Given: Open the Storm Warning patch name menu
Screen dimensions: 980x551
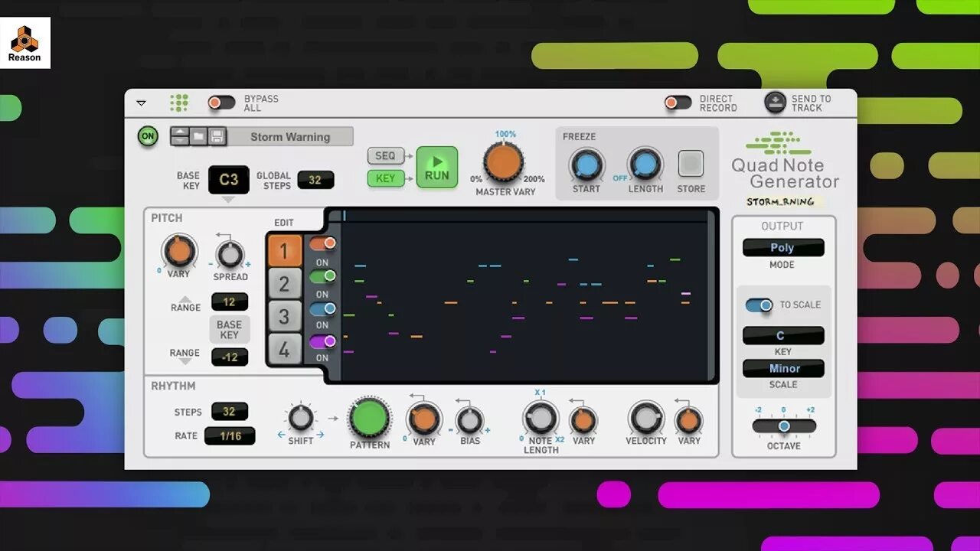Looking at the screenshot, I should coord(290,136).
